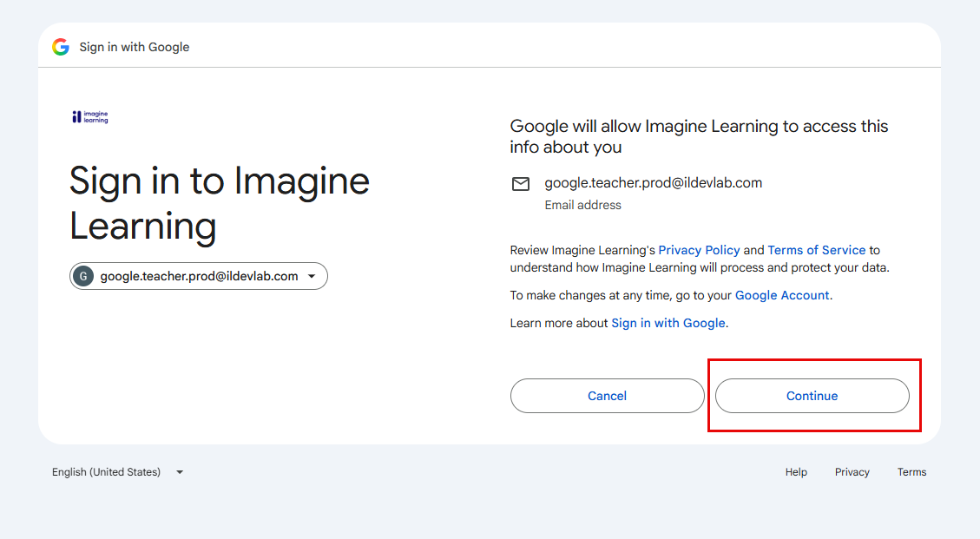This screenshot has width=980, height=539.
Task: Open the blue Sign in with Google link
Action: tap(668, 323)
